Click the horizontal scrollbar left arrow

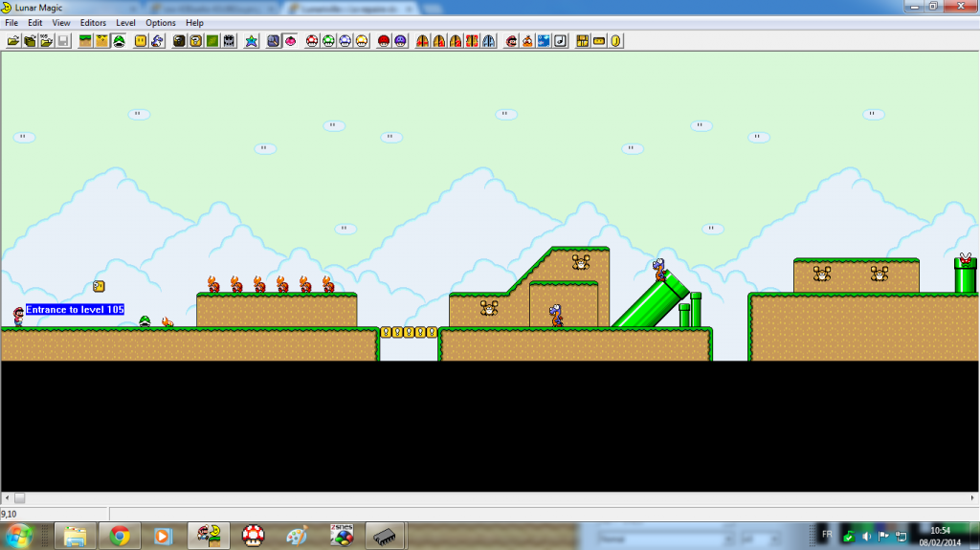[7, 498]
